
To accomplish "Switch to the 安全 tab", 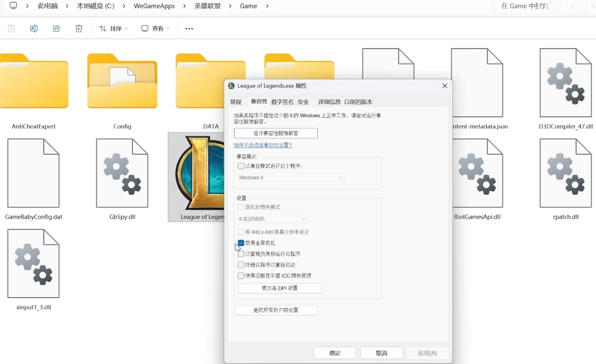I will point(303,102).
